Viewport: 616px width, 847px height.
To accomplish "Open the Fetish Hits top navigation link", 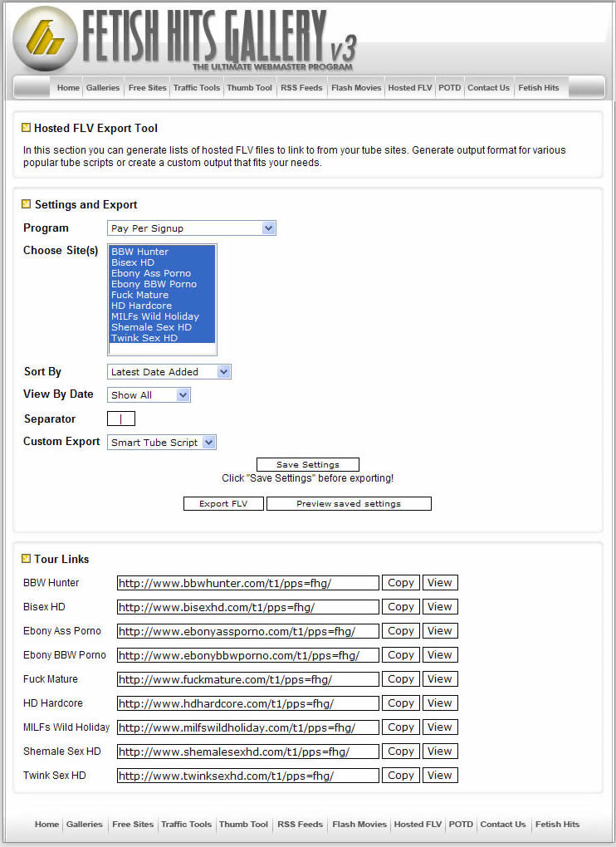I will click(x=538, y=87).
